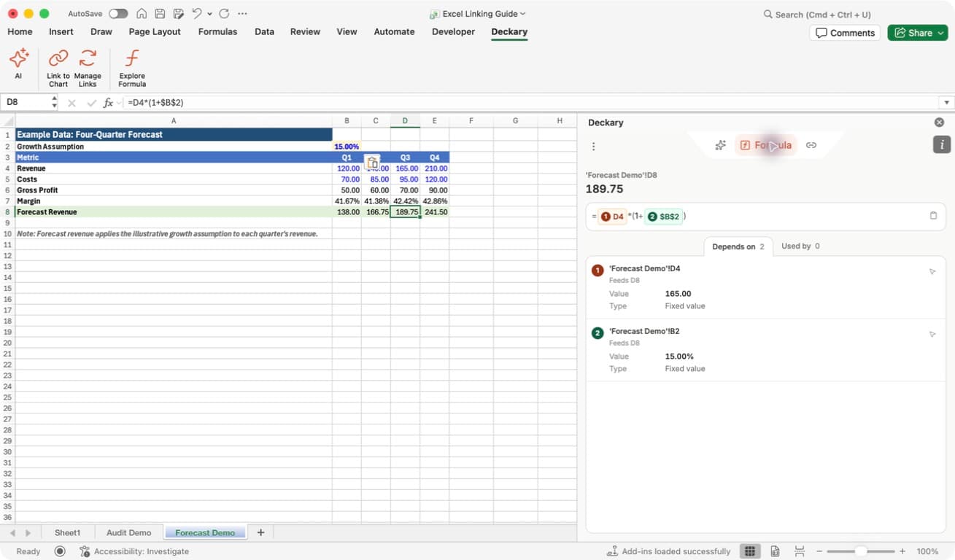955x560 pixels.
Task: Adjust the zoom slider in status bar
Action: [861, 552]
